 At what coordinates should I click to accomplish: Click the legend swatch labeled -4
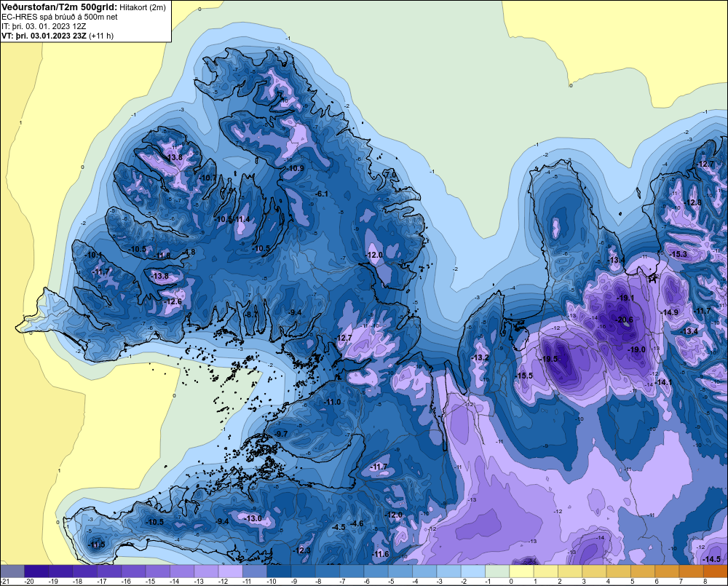pos(424,571)
